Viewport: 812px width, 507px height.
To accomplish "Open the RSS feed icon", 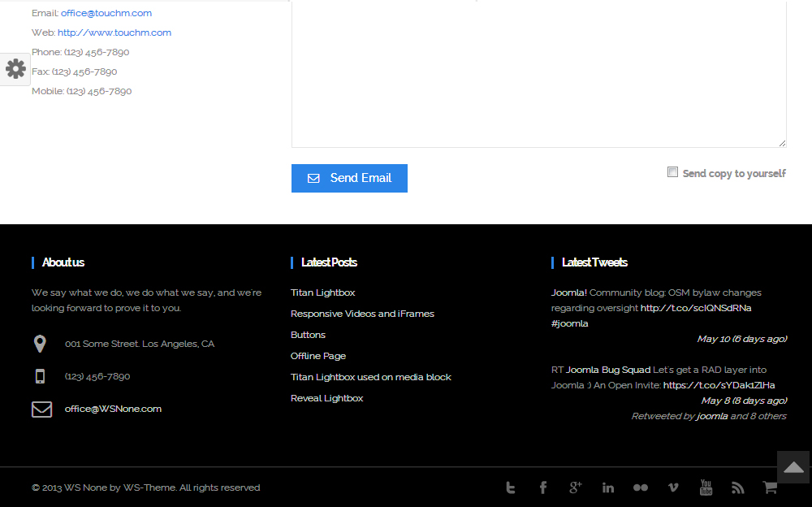I will [x=737, y=487].
